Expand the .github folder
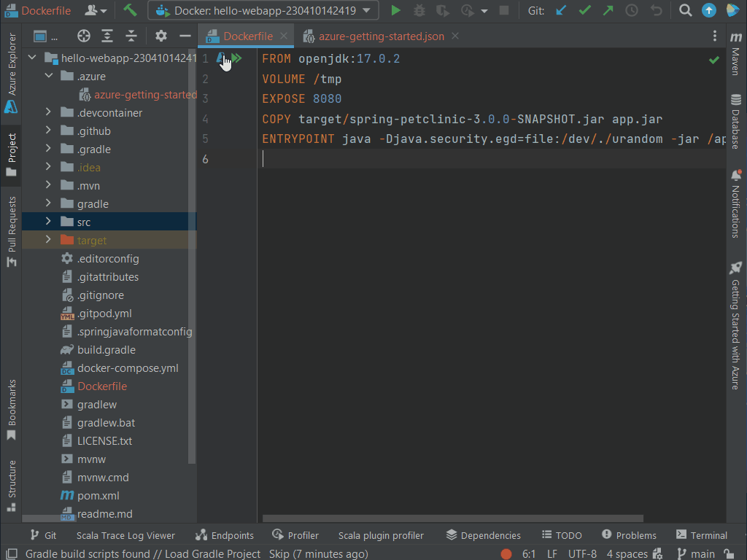The image size is (747, 560). pos(48,130)
